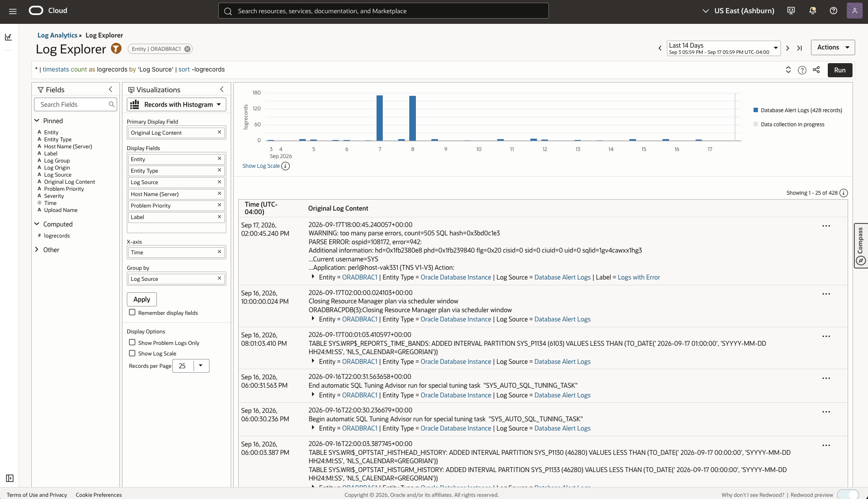Check Show Problem Logs Only
This screenshot has width=868, height=499.
coord(132,342)
